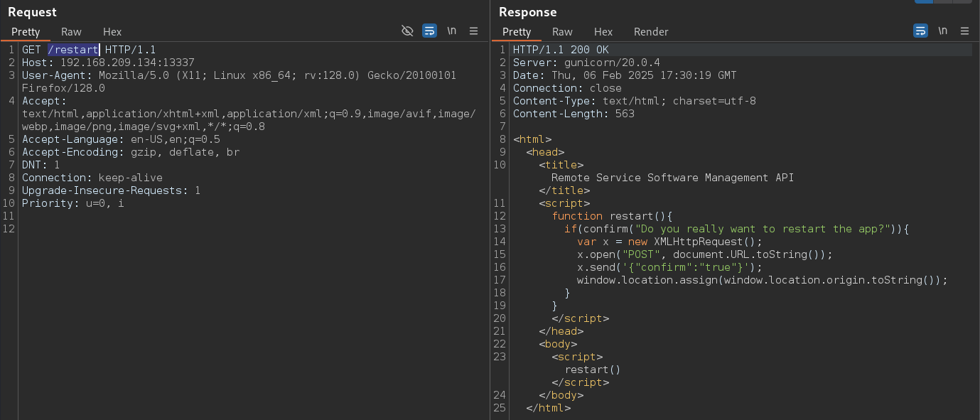Click the Date header in the response
This screenshot has width=980, height=420.
[x=625, y=75]
